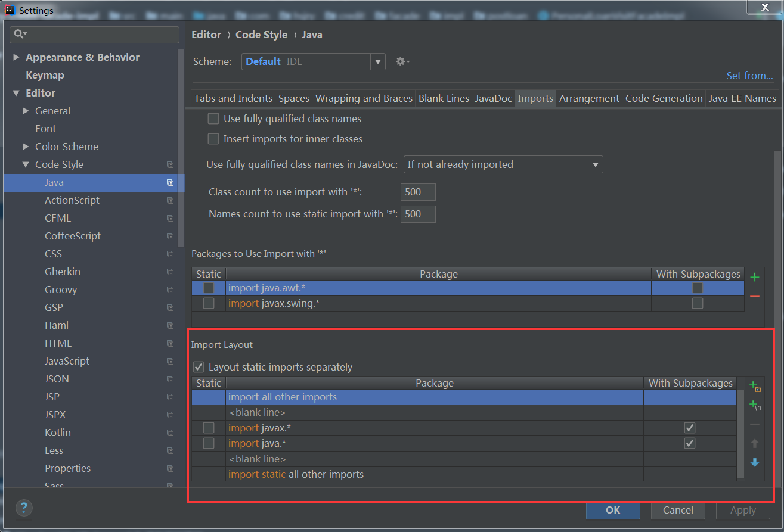Click the help question mark icon
Viewport: 784px width, 532px height.
click(x=24, y=508)
